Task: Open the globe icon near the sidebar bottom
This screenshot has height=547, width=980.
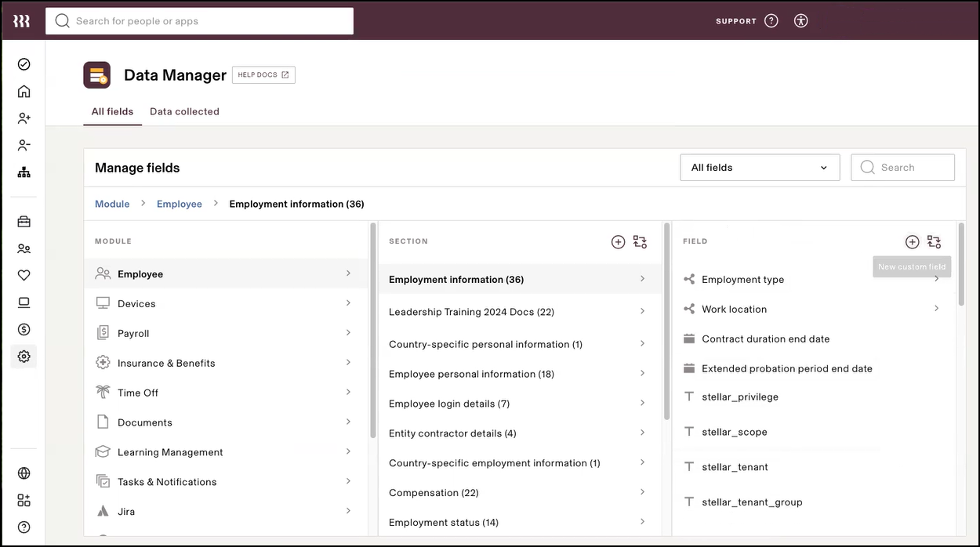Action: click(x=23, y=473)
